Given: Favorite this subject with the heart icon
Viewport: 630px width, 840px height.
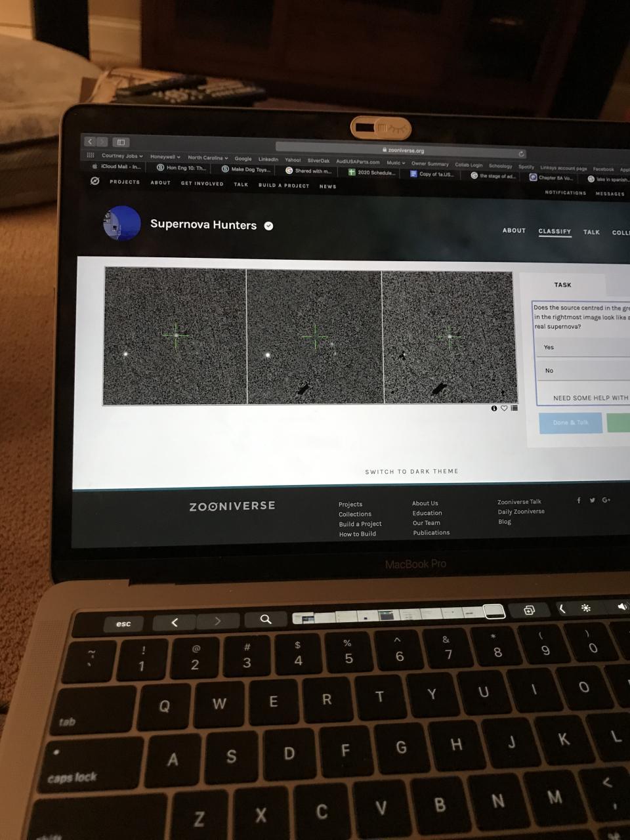Looking at the screenshot, I should tap(504, 408).
